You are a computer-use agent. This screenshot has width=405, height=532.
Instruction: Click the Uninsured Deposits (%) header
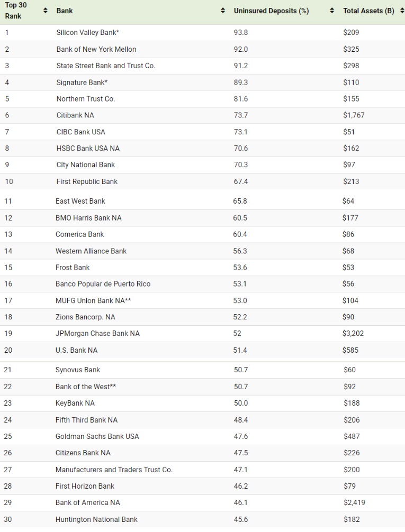[x=271, y=11]
